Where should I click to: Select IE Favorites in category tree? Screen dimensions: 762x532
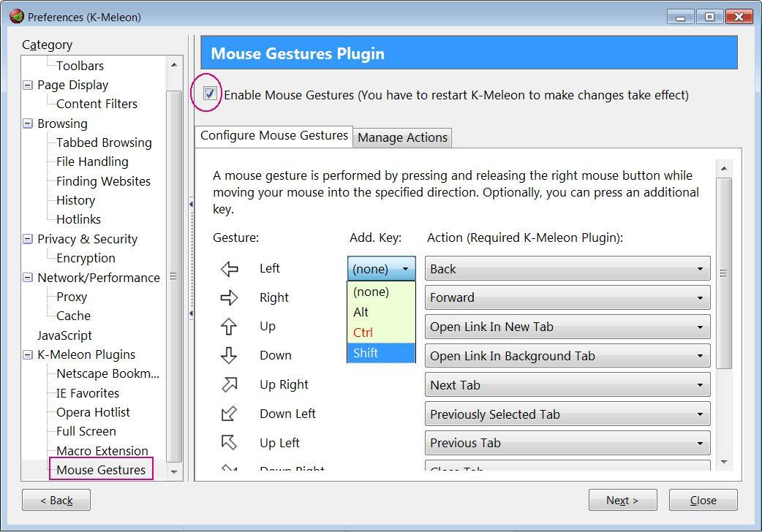pos(88,393)
